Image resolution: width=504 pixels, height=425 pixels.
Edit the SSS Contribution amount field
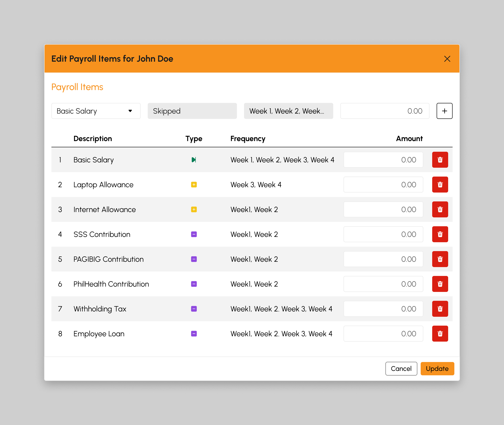(383, 234)
